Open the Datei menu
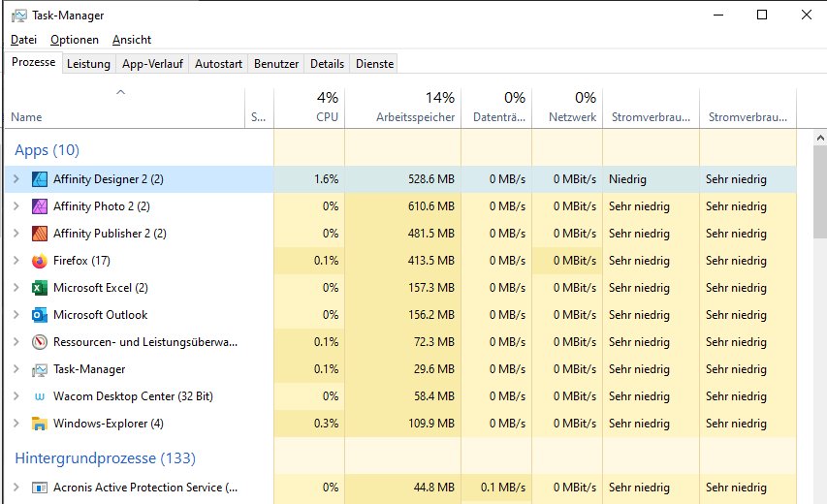Image resolution: width=827 pixels, height=504 pixels. [x=23, y=40]
